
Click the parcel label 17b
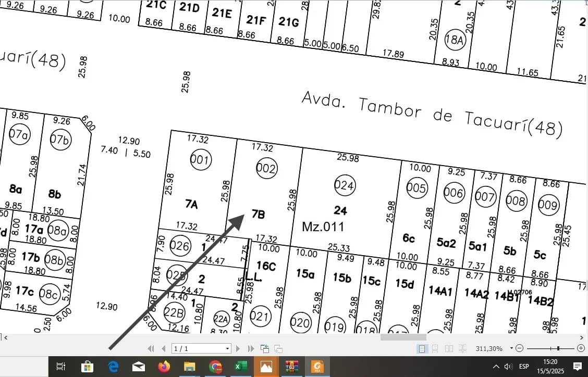[x=30, y=257]
